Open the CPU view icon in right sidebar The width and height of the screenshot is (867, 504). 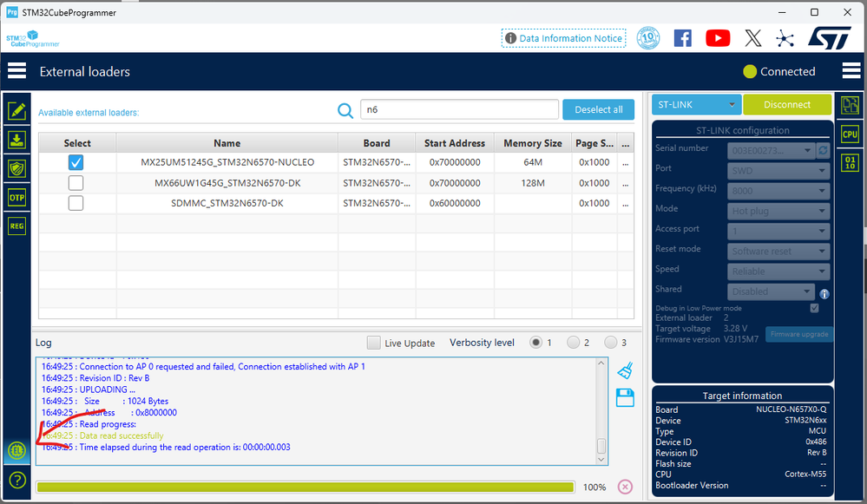(x=850, y=134)
